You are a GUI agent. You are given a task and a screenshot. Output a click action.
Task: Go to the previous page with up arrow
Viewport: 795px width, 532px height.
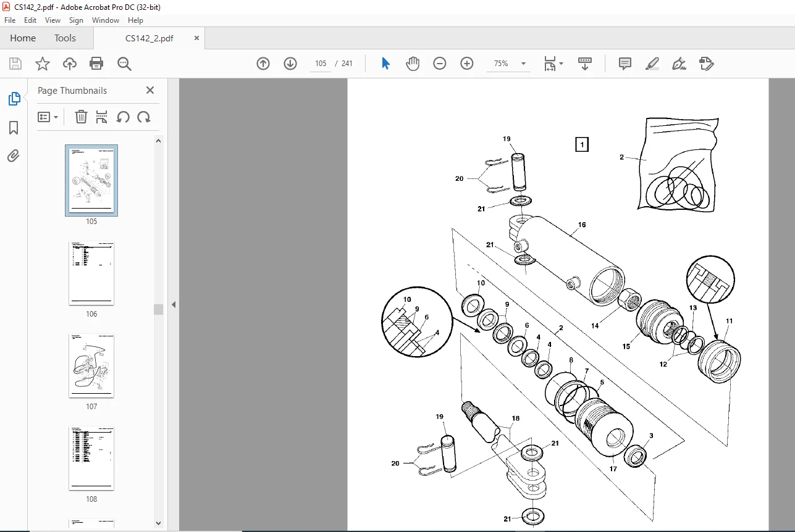pyautogui.click(x=263, y=64)
